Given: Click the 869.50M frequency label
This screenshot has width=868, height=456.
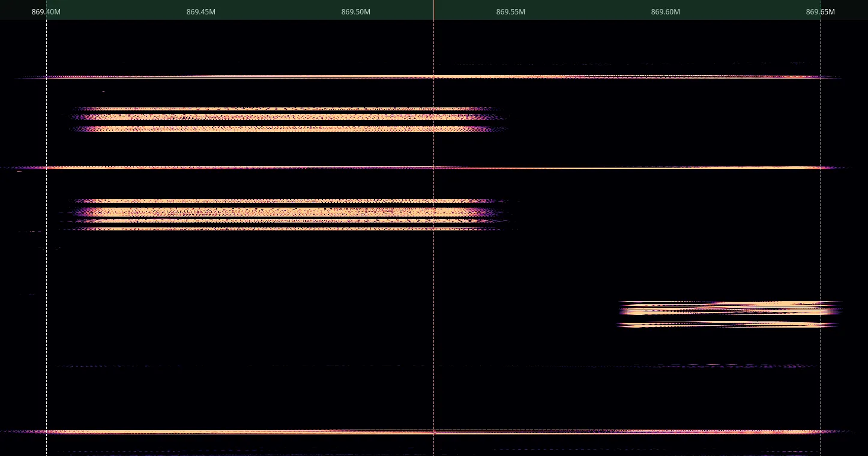Looking at the screenshot, I should tap(356, 12).
